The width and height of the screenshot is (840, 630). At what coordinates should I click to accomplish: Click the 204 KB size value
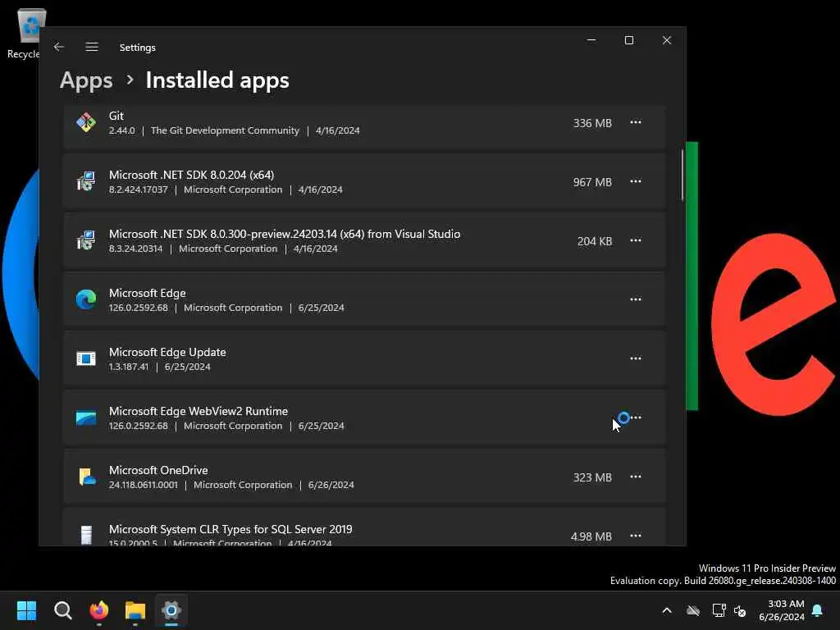coord(594,241)
